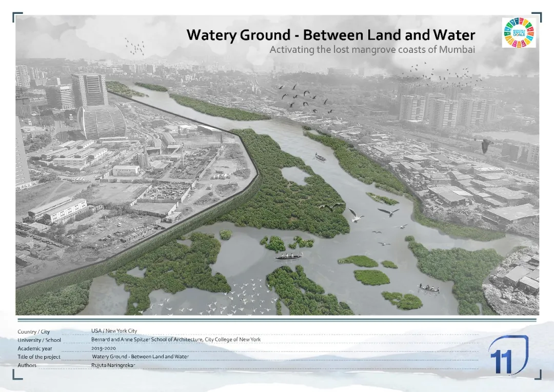Click the top-left corner bracket mark
The width and height of the screenshot is (554, 392).
[17, 17]
